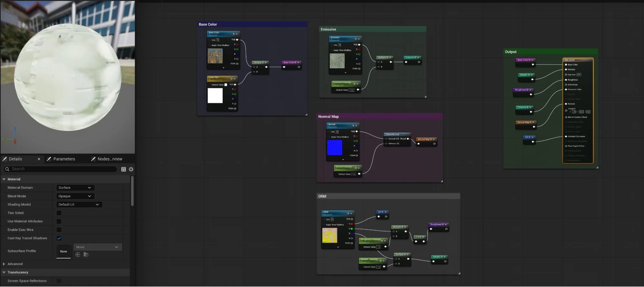644x287 pixels.
Task: Click the Color Tint white swatch preview
Action: tap(215, 95)
